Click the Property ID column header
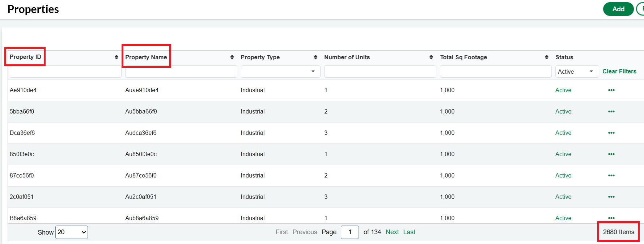Screen dimensions: 644x244 (25, 57)
